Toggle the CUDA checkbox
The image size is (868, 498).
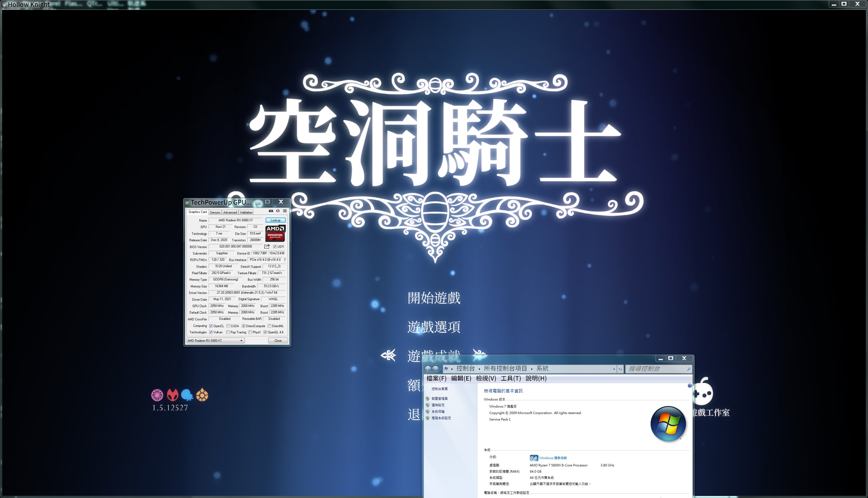(228, 326)
